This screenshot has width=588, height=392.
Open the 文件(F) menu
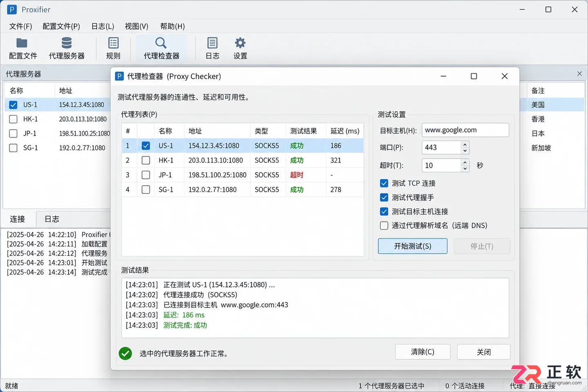click(x=20, y=27)
